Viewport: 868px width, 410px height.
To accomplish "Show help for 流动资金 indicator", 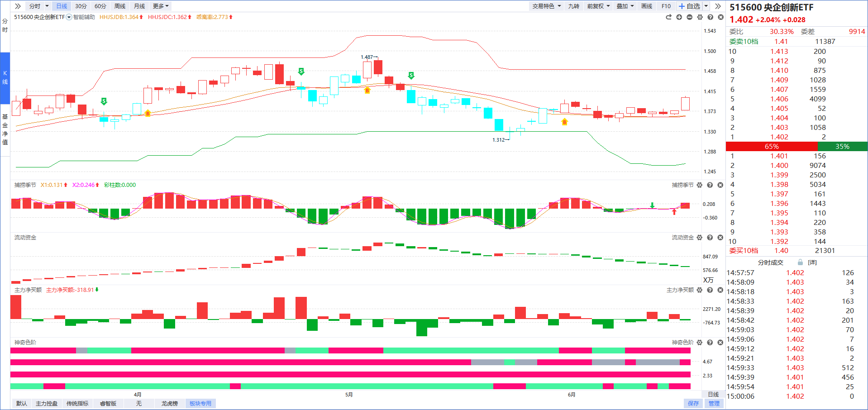I will (x=710, y=238).
